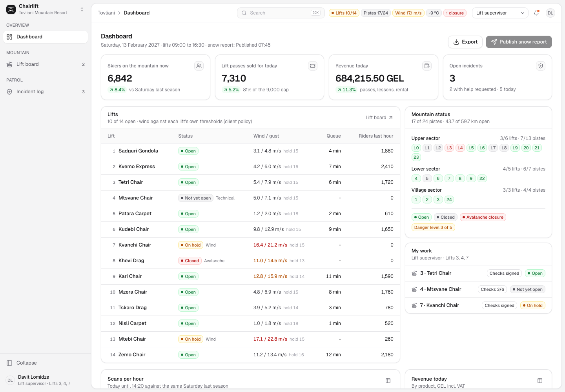565x392 pixels.
Task: Select the Sadguri Gondola row
Action: [250, 151]
